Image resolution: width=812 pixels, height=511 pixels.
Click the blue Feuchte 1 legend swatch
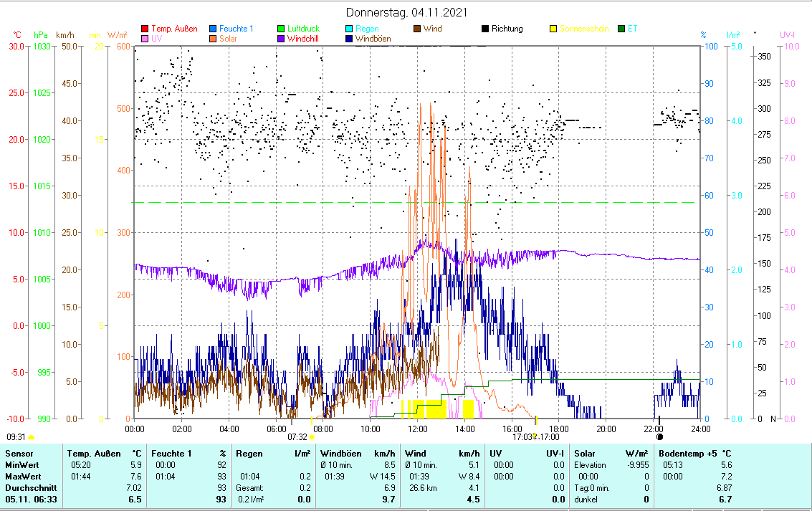pos(213,29)
